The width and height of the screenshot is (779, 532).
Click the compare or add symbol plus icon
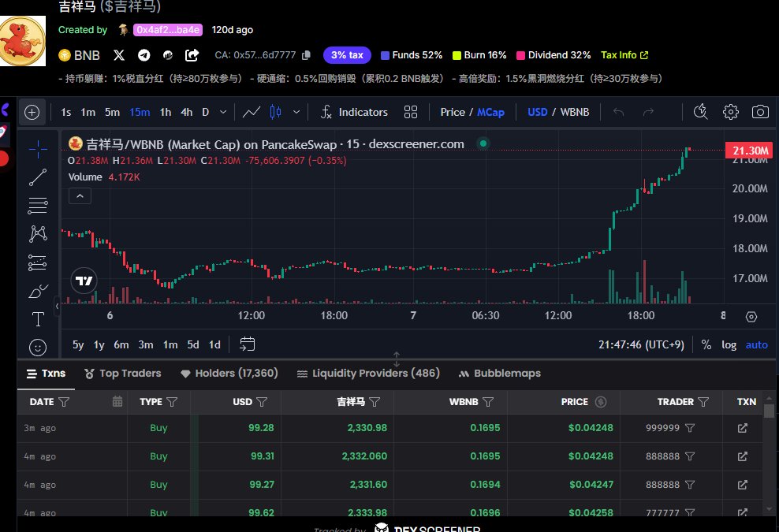pos(32,112)
